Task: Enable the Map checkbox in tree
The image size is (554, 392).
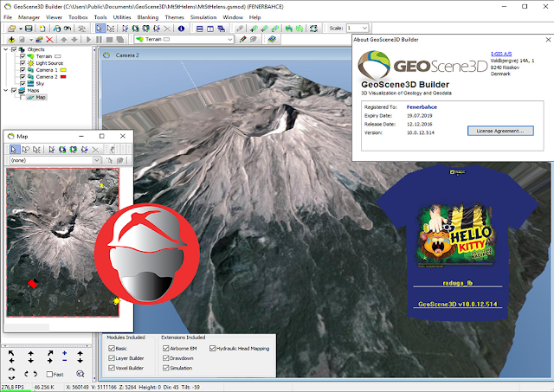Action: (x=23, y=97)
